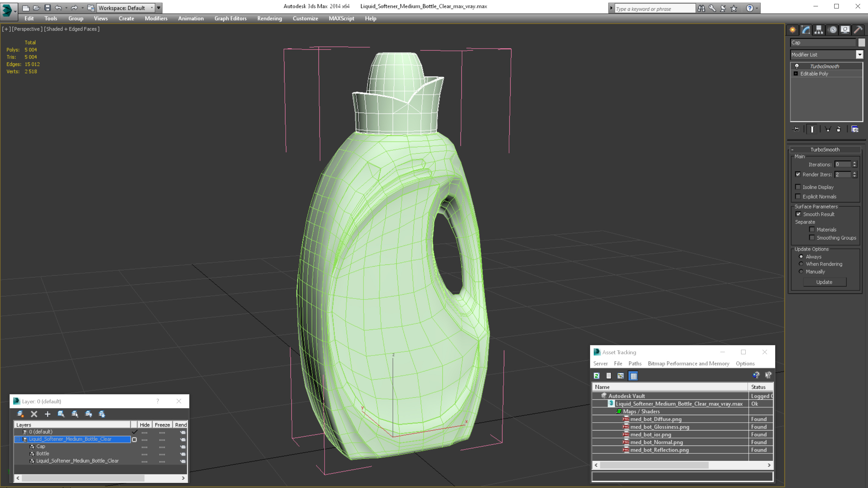The image size is (868, 488).
Task: Open the Create command panel tab
Action: point(793,30)
